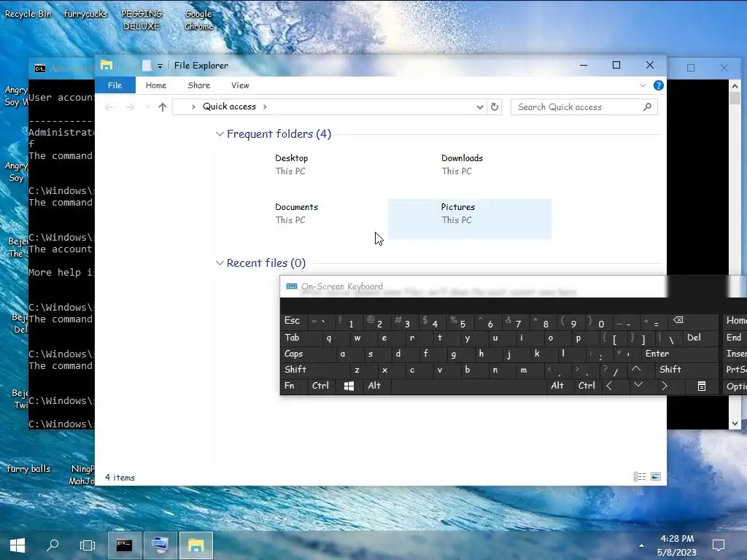This screenshot has height=560, width=747.
Task: Toggle right Ctrl on On-Screen Keyboard
Action: 587,385
